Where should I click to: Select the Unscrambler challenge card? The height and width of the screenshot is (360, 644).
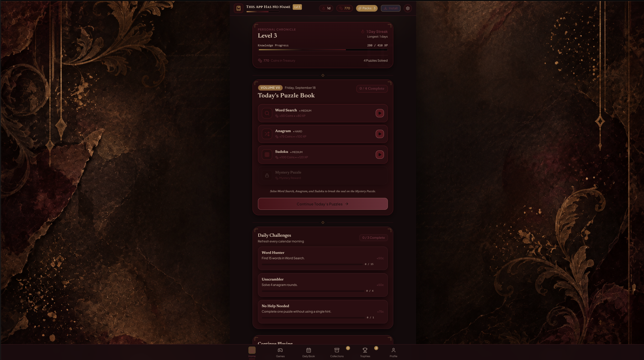[x=323, y=285]
